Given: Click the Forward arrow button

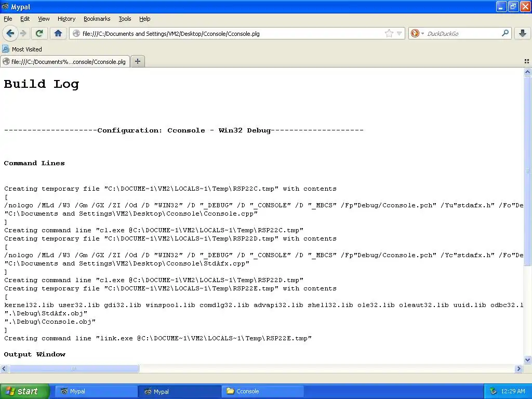Looking at the screenshot, I should point(23,33).
